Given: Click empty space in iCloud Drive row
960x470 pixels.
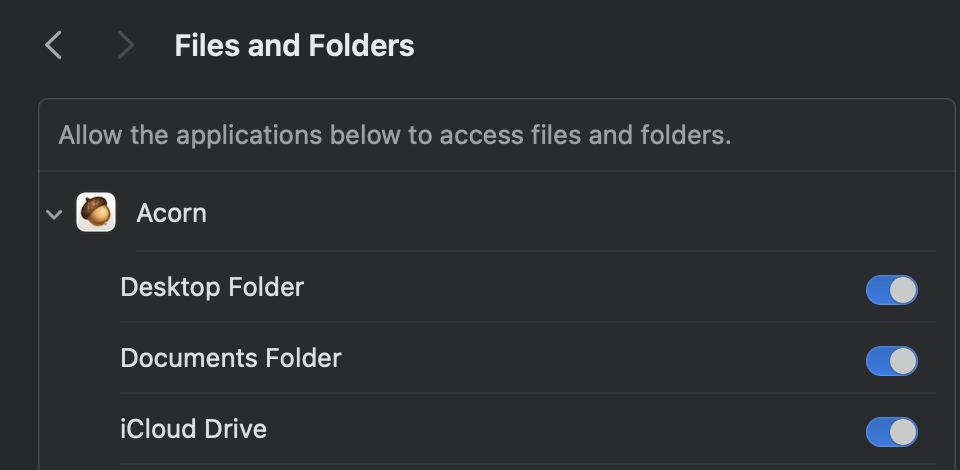Looking at the screenshot, I should click(560, 430).
